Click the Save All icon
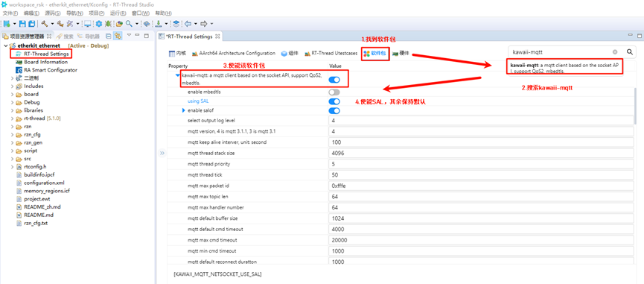644x284 pixels. pyautogui.click(x=31, y=24)
